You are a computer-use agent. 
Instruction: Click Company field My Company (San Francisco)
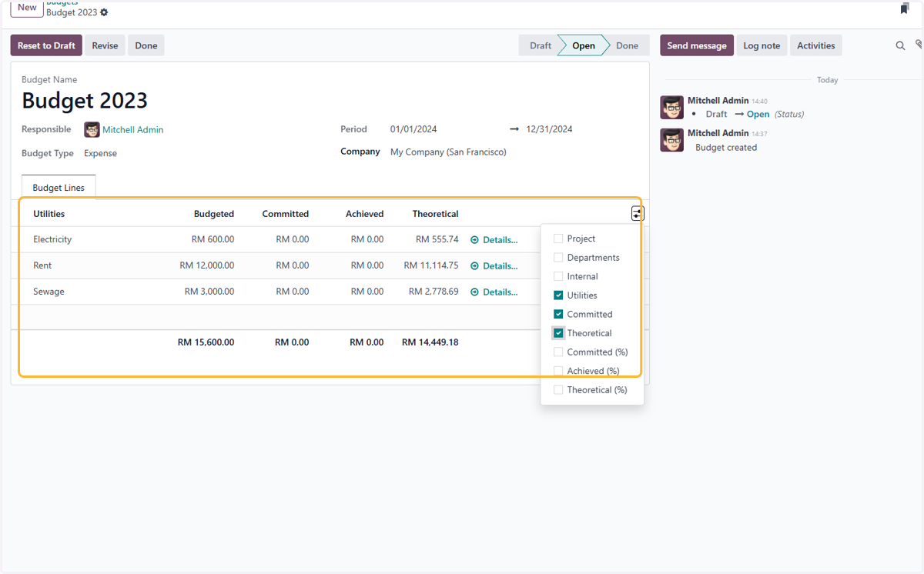448,152
